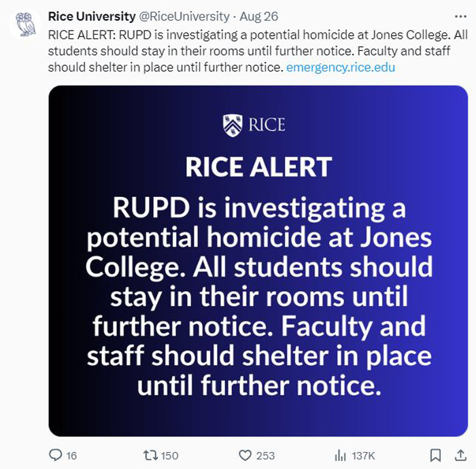Click the 137K views count
Image resolution: width=476 pixels, height=469 pixels.
click(363, 455)
